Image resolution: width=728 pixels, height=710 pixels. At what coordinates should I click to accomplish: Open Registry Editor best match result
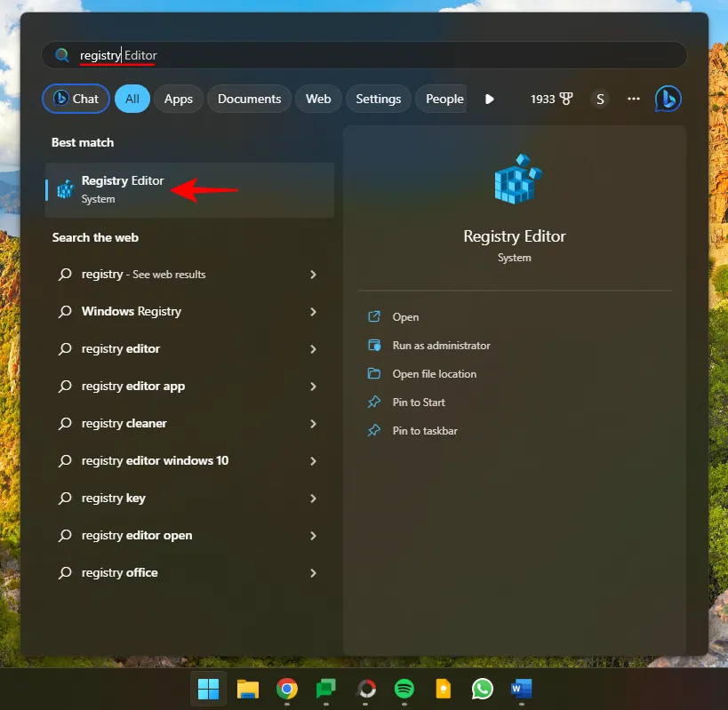tap(190, 190)
